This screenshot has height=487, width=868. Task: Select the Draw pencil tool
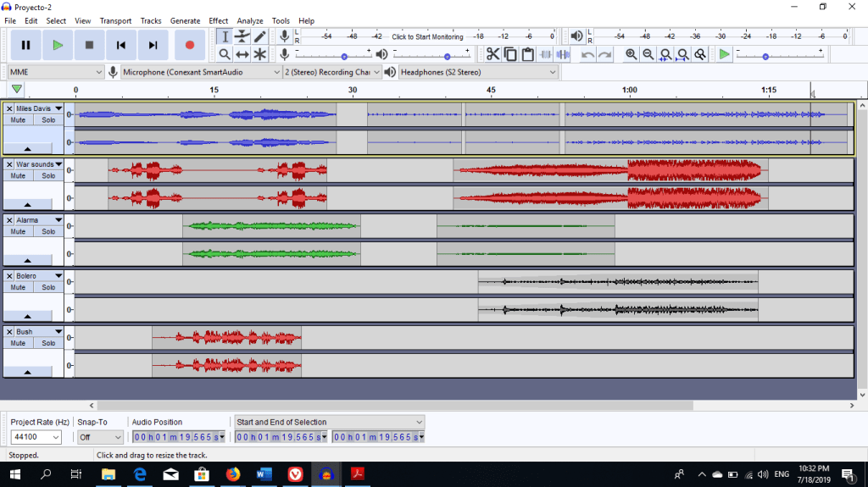tap(260, 36)
